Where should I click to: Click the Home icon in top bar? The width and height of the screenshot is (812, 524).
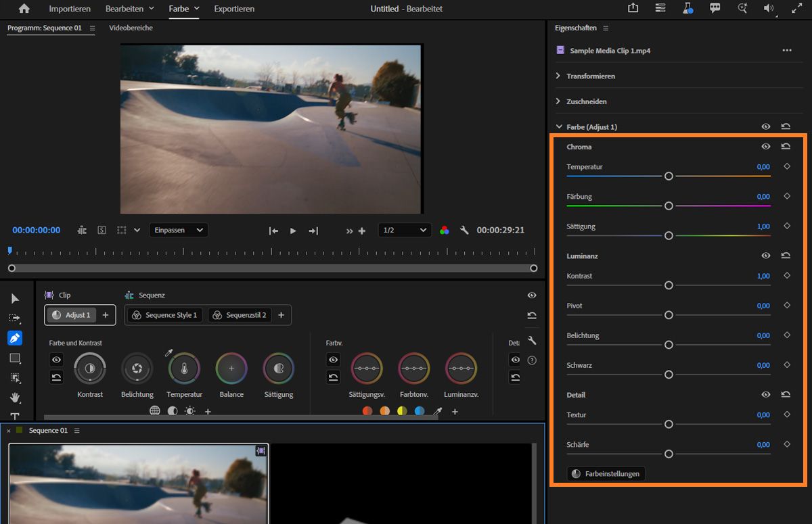pyautogui.click(x=24, y=9)
